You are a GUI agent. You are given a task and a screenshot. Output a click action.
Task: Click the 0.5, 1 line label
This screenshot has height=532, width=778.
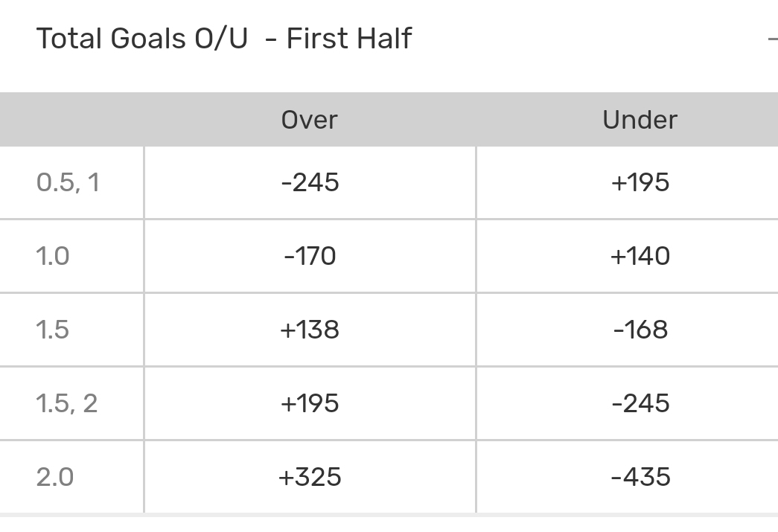coord(68,182)
